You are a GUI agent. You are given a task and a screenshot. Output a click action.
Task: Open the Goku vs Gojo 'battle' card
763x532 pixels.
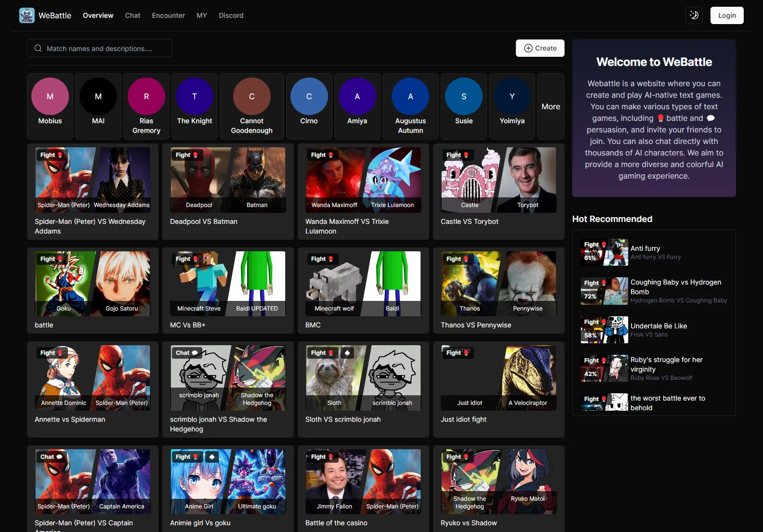click(92, 290)
